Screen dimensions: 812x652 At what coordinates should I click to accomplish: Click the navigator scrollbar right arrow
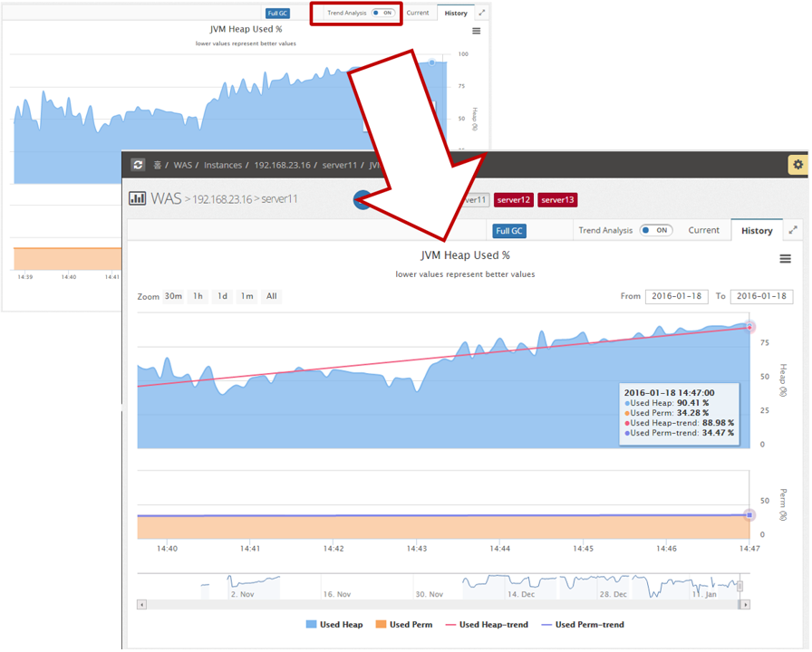pos(745,604)
